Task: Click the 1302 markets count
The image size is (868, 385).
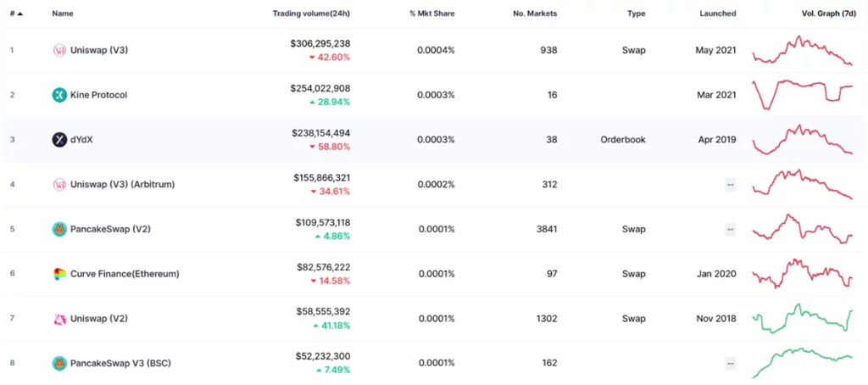Action: [x=547, y=319]
